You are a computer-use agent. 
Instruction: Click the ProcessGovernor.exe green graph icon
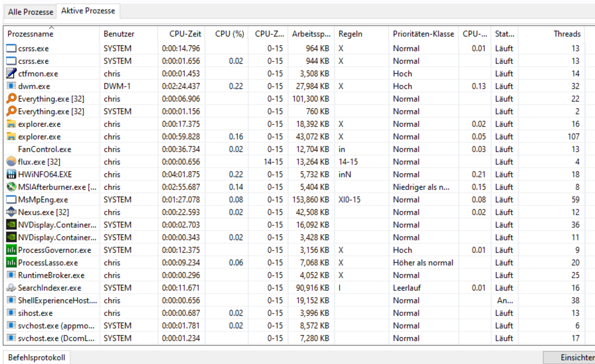11,250
